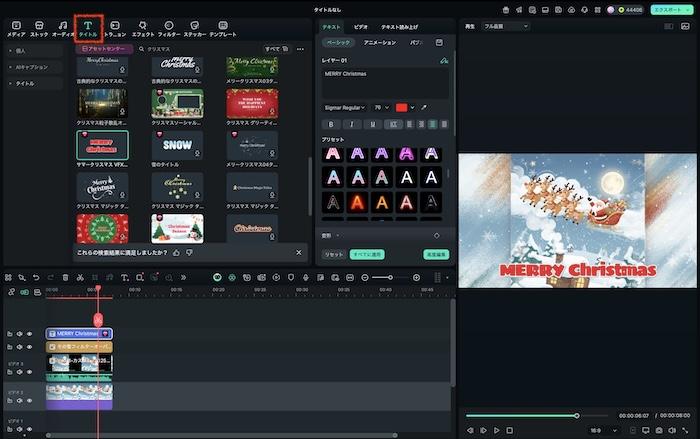Expand the 個人 sidebar category
The width and height of the screenshot is (700, 439).
point(34,51)
